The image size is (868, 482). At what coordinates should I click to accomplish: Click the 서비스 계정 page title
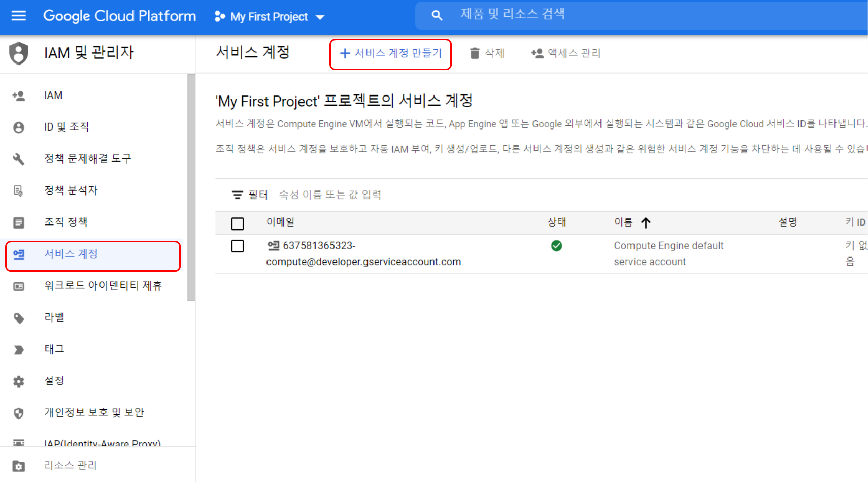(253, 52)
